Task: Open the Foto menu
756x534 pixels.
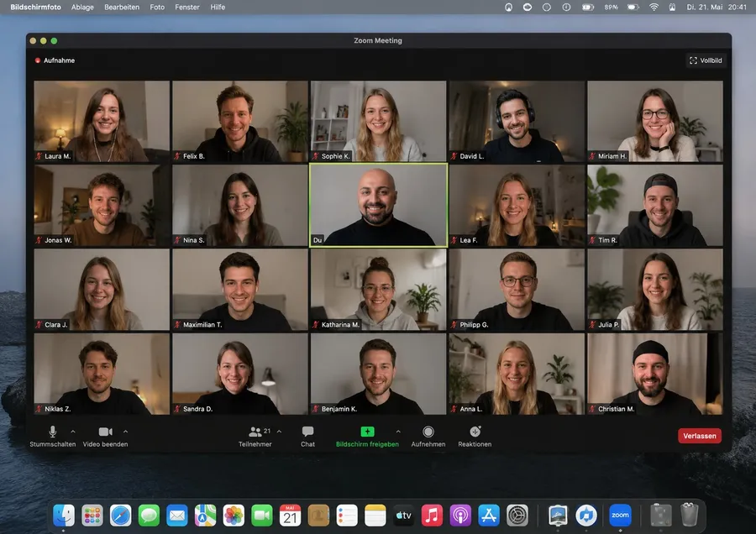Action: click(157, 8)
